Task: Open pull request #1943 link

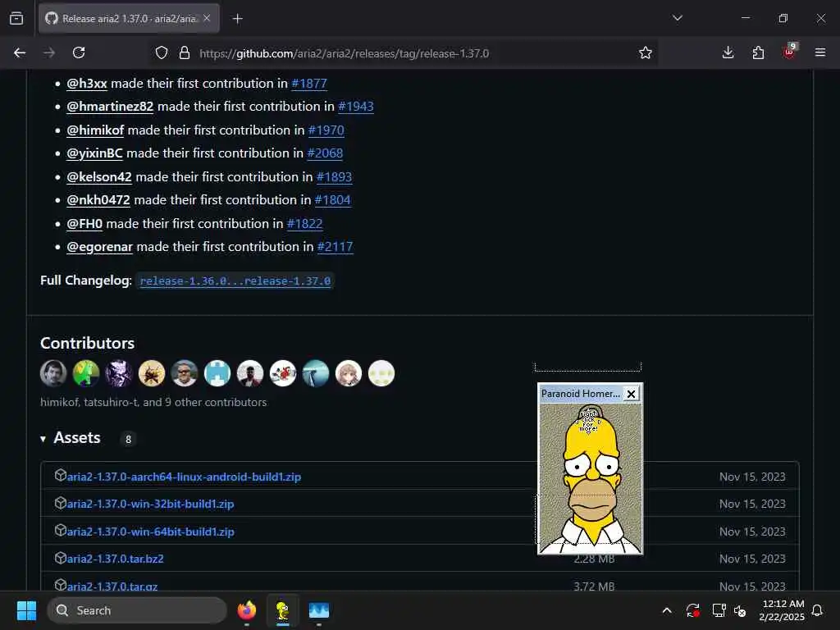Action: point(356,107)
